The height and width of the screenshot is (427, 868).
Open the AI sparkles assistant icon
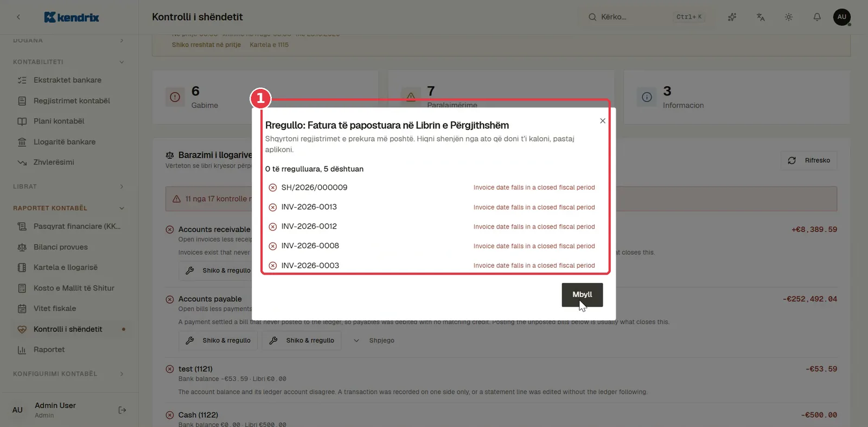click(x=732, y=17)
